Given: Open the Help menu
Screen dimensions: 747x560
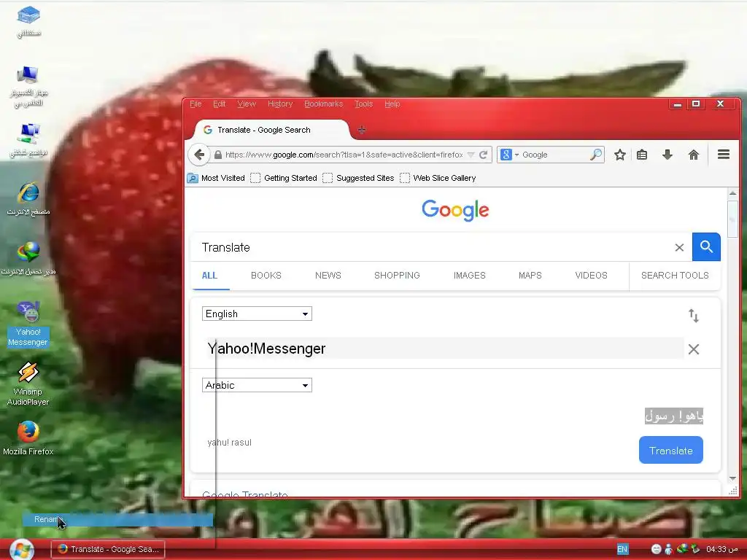Looking at the screenshot, I should point(392,104).
